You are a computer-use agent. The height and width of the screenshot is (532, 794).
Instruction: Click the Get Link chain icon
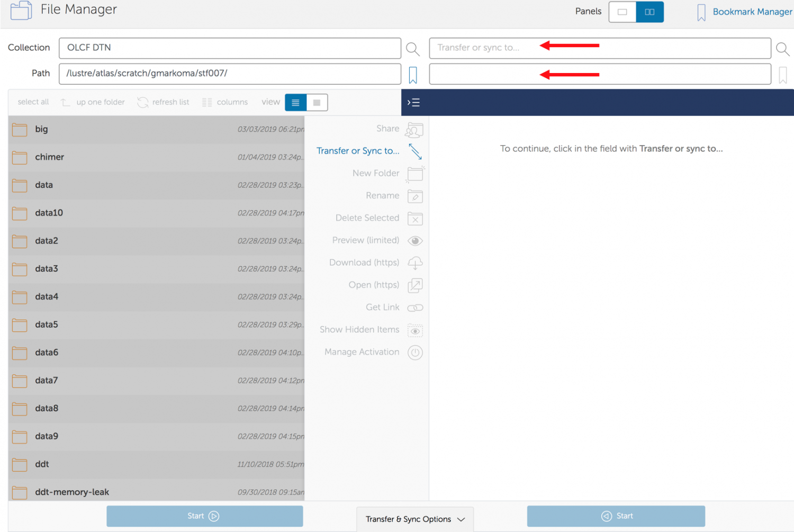(415, 308)
